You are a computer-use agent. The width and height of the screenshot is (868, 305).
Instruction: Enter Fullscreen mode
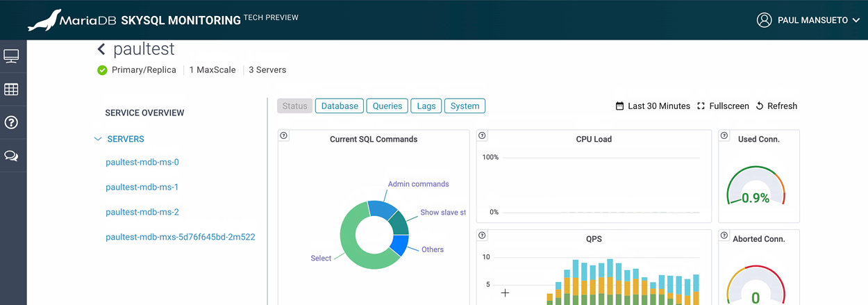pyautogui.click(x=723, y=106)
